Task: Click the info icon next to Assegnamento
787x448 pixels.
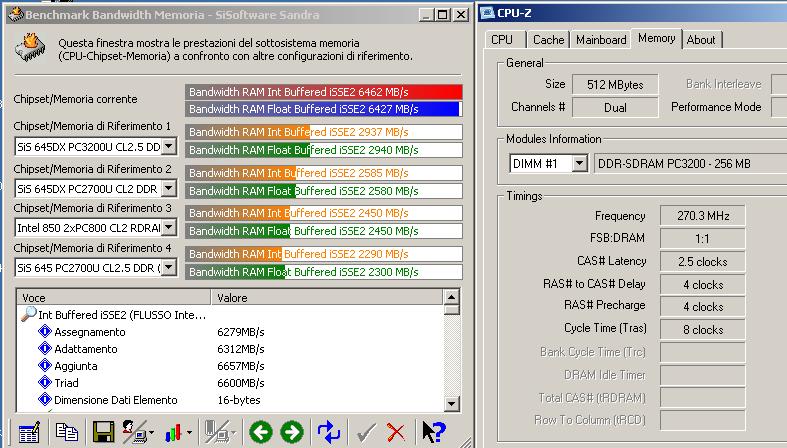Action: point(45,331)
